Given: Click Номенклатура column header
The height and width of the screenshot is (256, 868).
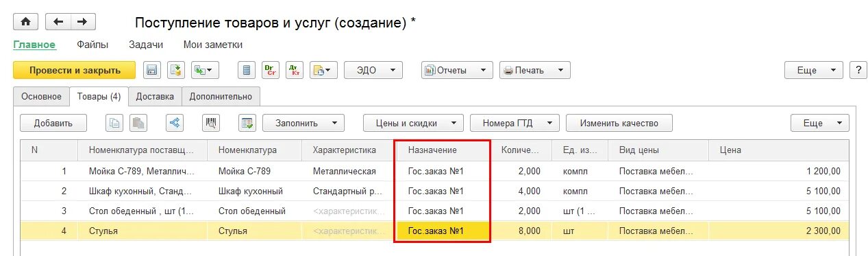Looking at the screenshot, I should pos(254,150).
